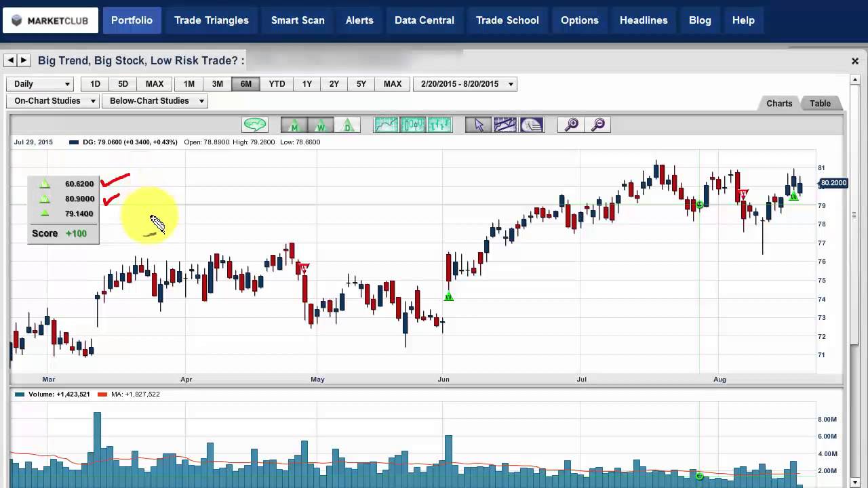Open the Trade School menu
The width and height of the screenshot is (868, 488).
click(x=507, y=20)
